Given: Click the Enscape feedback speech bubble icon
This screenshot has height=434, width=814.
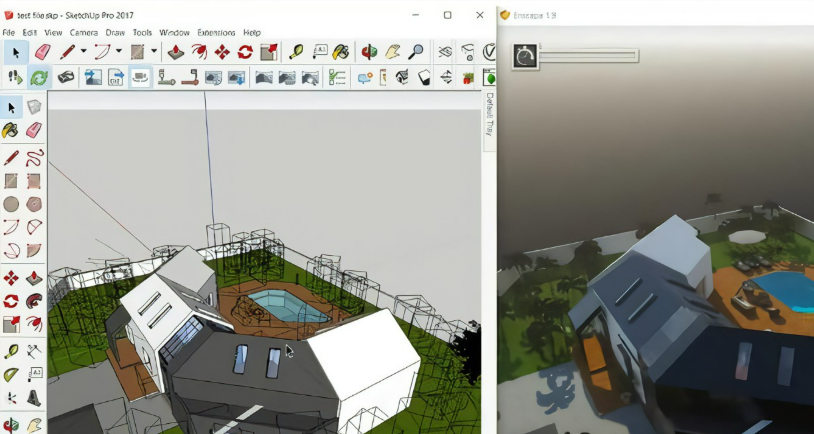Looking at the screenshot, I should [365, 78].
